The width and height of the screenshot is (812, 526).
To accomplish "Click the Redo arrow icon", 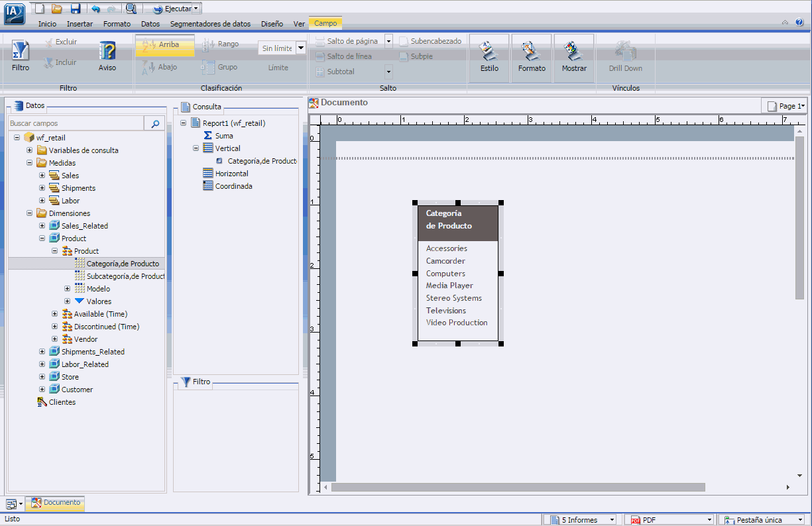I will point(111,9).
